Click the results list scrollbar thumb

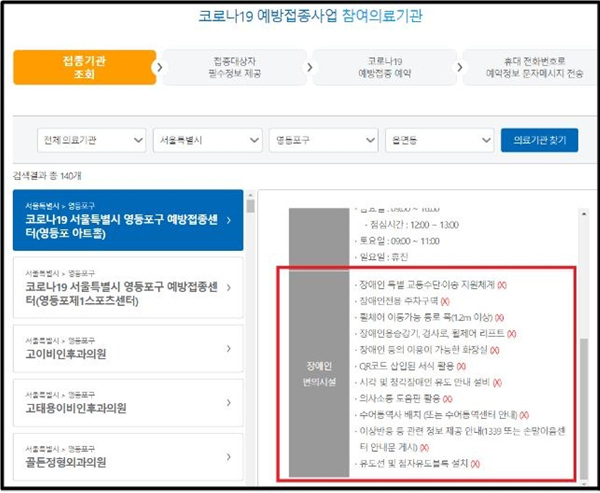pyautogui.click(x=251, y=206)
